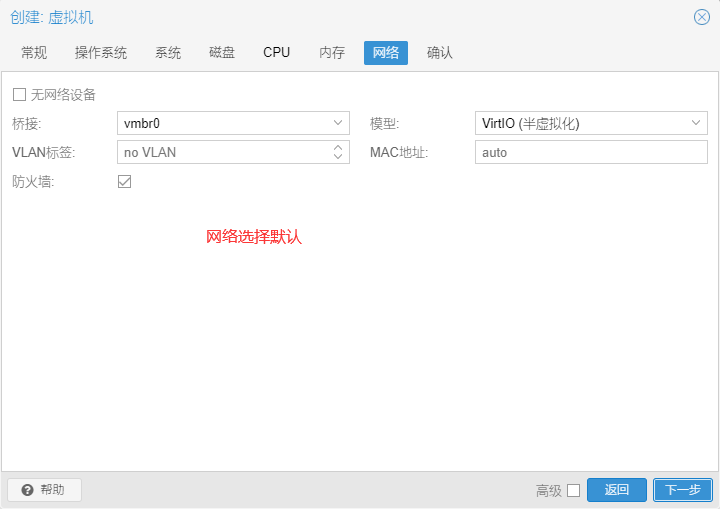Switch to the CPU tab
Image resolution: width=720 pixels, height=509 pixels.
pyautogui.click(x=277, y=53)
